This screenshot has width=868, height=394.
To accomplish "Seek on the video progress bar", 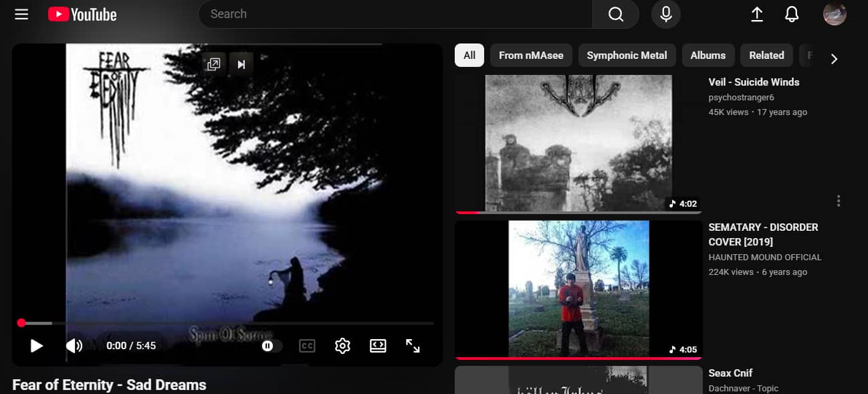I will [227, 323].
